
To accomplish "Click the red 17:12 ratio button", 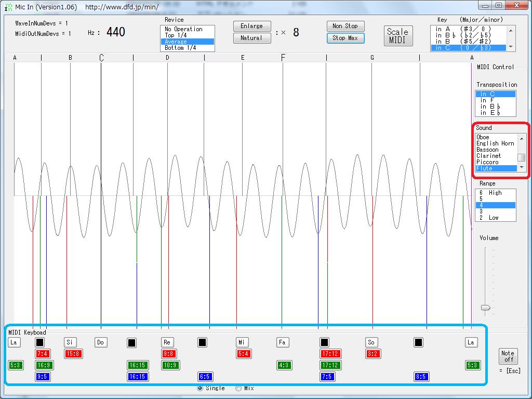I will (x=330, y=354).
